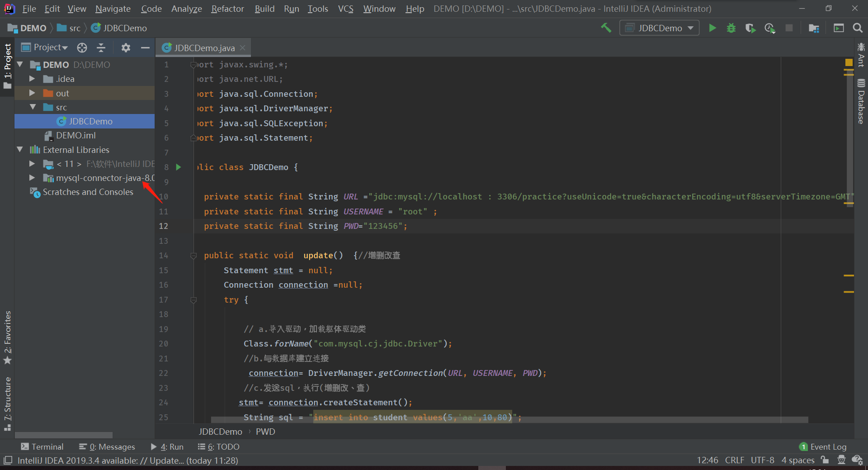Click cursor position 12:46 in status bar
Screen dimensions: 868x470
[708, 460]
